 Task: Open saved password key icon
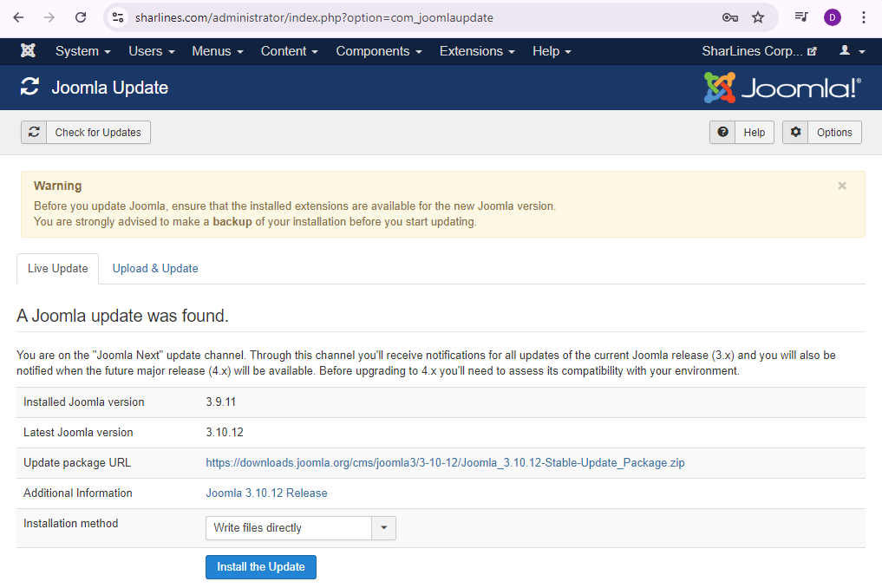(730, 17)
